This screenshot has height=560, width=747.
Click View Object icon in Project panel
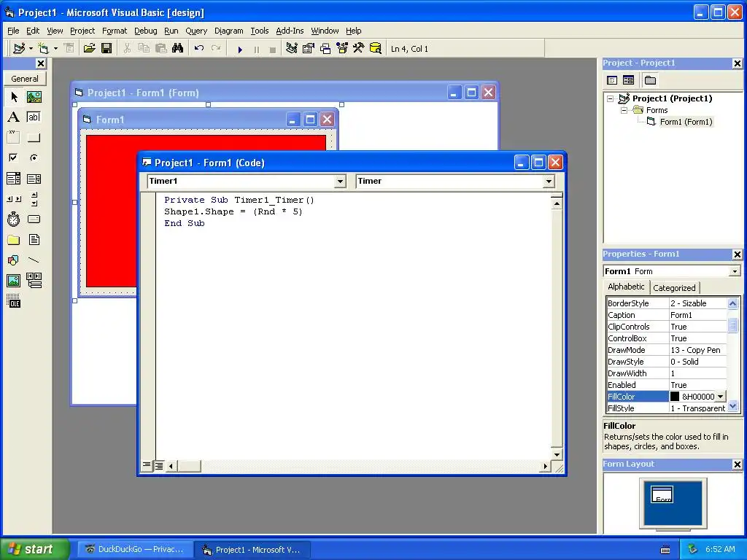[628, 80]
